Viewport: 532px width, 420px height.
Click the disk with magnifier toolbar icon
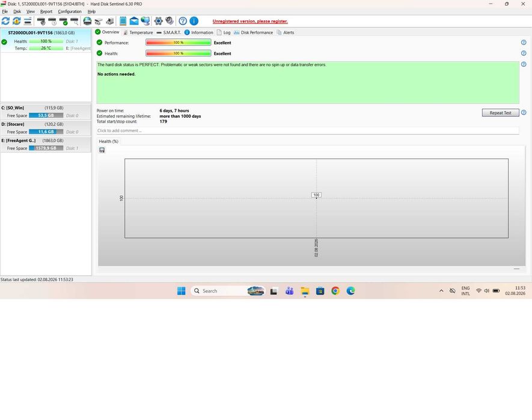pos(75,21)
